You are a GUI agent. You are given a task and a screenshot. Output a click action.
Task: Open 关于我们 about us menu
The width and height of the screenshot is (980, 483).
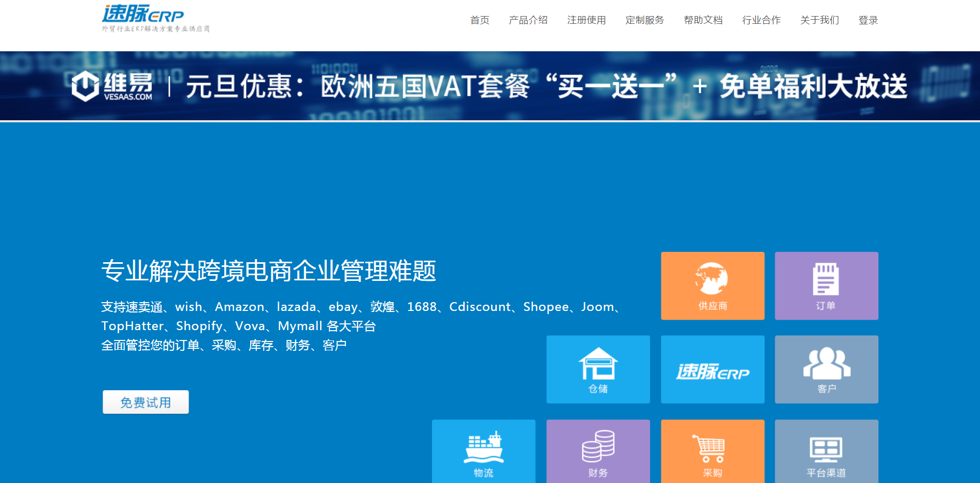(819, 20)
